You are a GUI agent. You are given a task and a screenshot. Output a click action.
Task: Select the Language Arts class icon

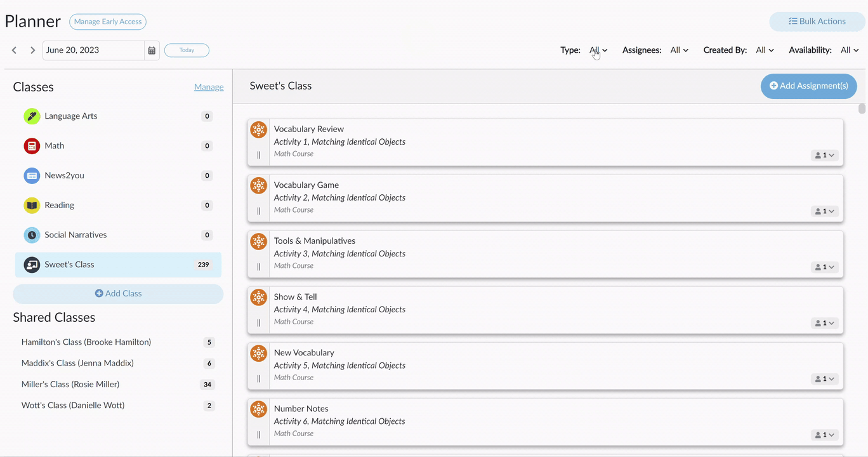tap(32, 116)
